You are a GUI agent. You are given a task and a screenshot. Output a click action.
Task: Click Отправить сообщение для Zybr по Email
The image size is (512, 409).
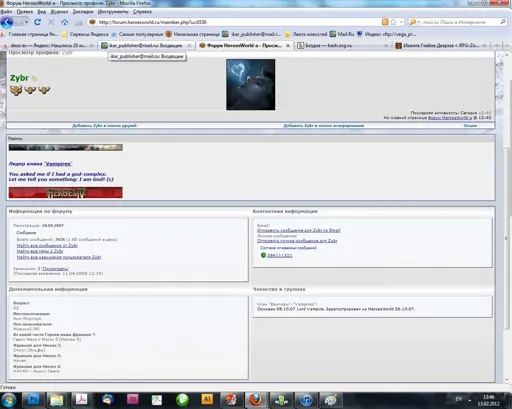[x=299, y=230]
